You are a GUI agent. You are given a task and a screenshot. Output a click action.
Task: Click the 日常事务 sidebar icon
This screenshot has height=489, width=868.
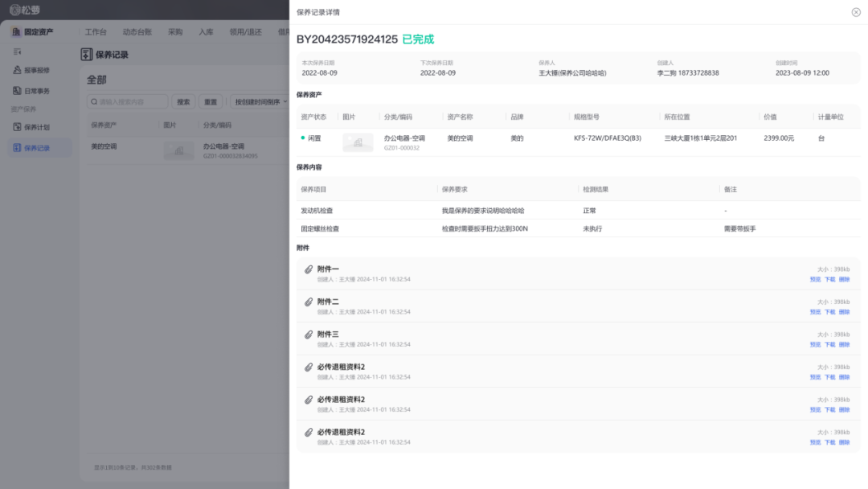pos(18,91)
